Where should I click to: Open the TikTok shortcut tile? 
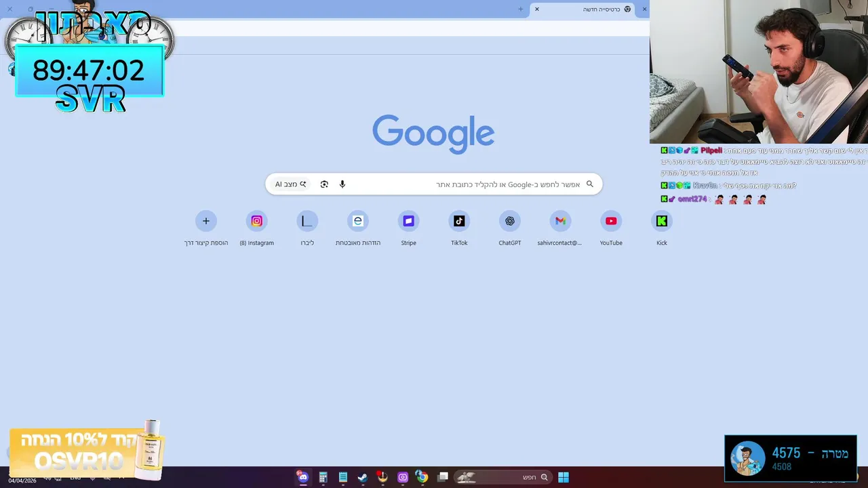pyautogui.click(x=459, y=228)
